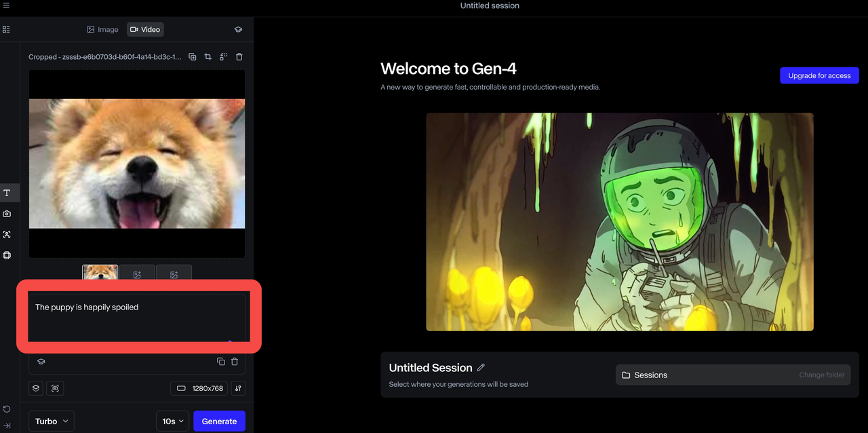Delete the cropped image with the top trash icon

coord(239,57)
